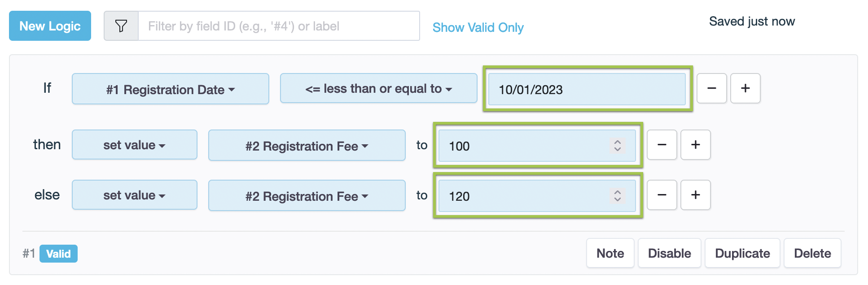This screenshot has width=868, height=285.
Task: Open the #1 Registration Date field dropdown
Action: coord(171,89)
